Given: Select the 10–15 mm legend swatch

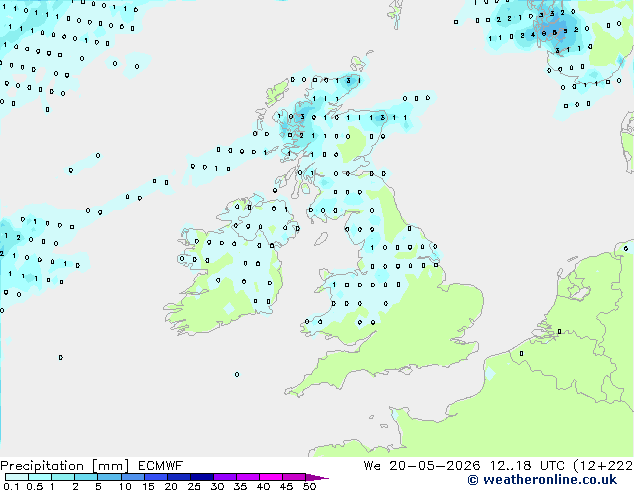Looking at the screenshot, I should click(x=133, y=477).
